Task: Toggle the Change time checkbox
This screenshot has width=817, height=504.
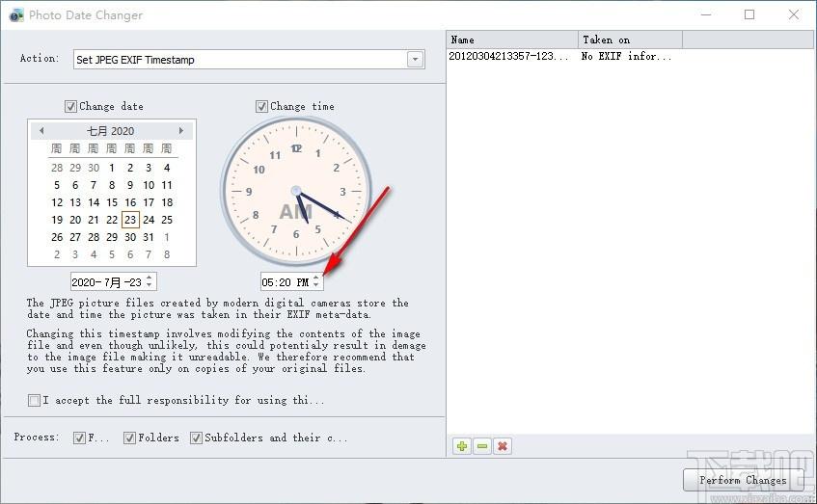Action: tap(261, 106)
